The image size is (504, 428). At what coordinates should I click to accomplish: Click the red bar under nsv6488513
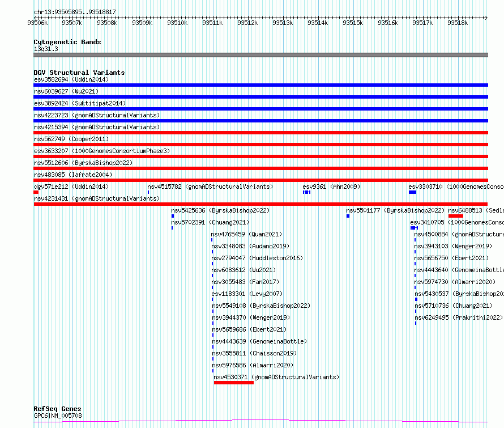[x=456, y=216]
